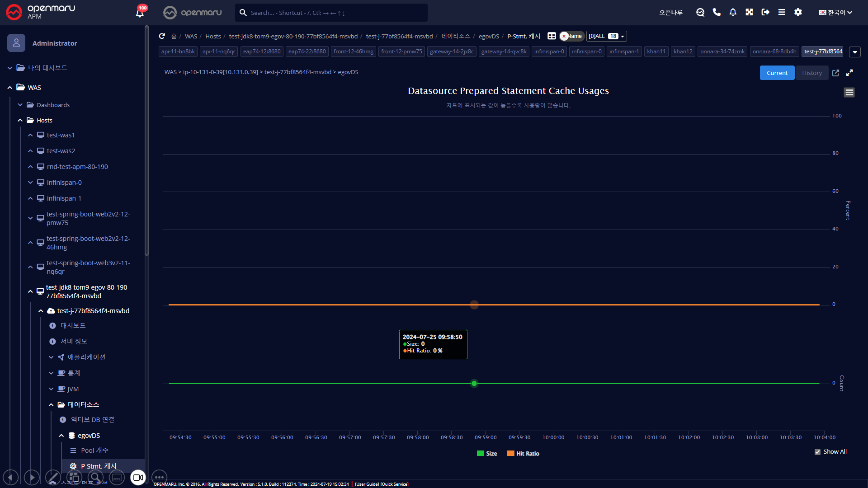The image size is (868, 488).
Task: Expand chart to fullscreen with arrows icon
Action: pyautogui.click(x=849, y=73)
